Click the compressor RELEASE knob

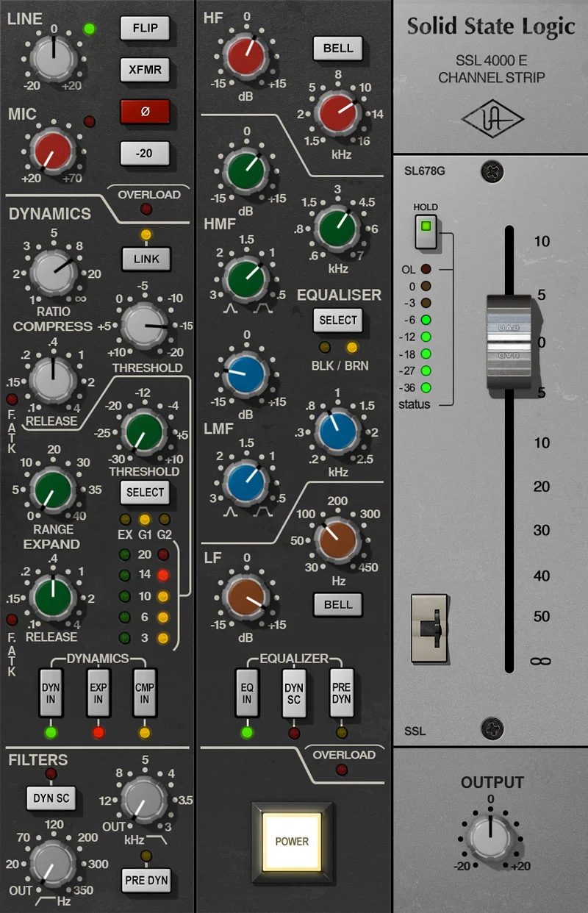(53, 379)
